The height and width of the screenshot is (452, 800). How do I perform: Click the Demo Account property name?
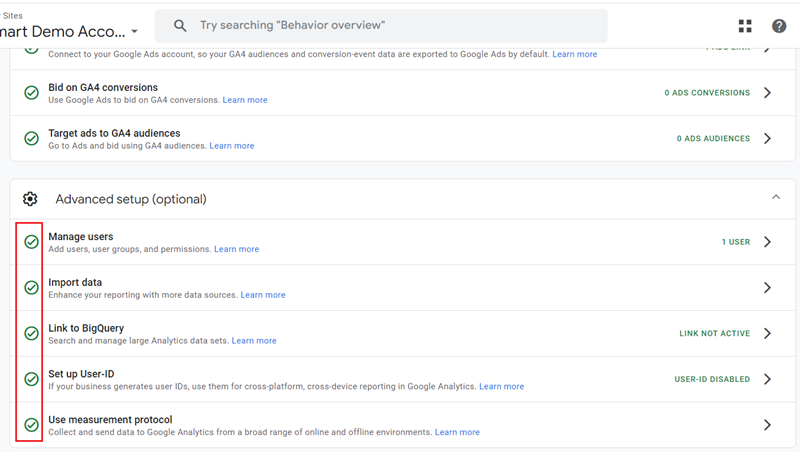click(62, 32)
